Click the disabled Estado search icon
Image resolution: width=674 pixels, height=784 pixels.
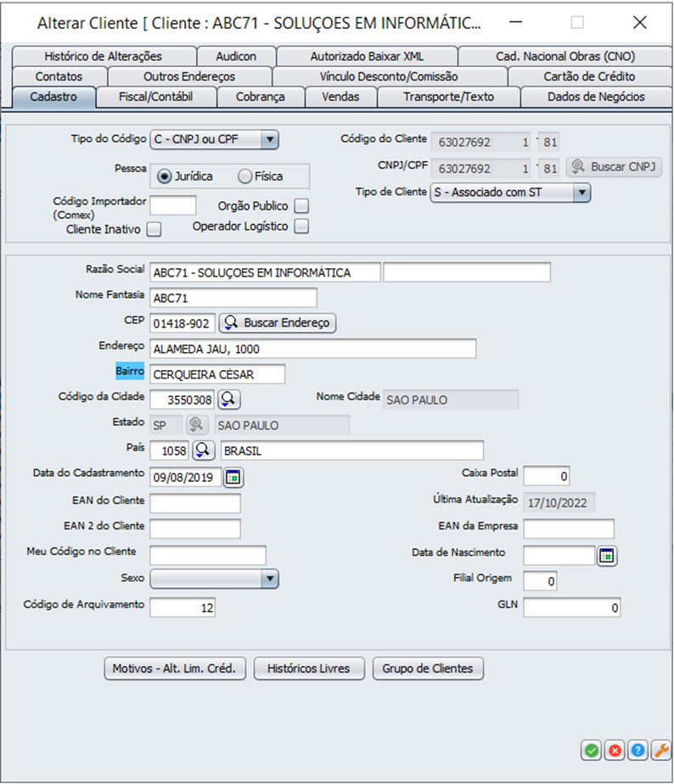(x=197, y=425)
